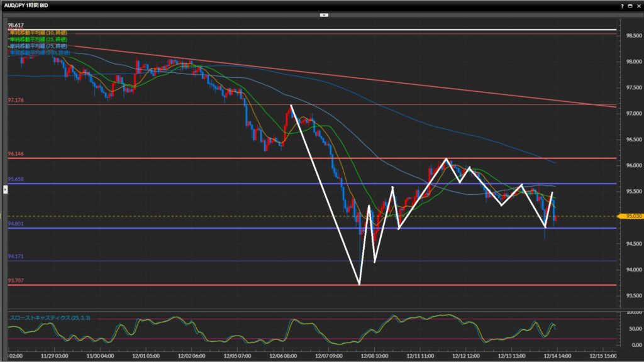The image size is (644, 362).
Task: Click the 95.658 blue horizontal line label
Action: pyautogui.click(x=16, y=179)
